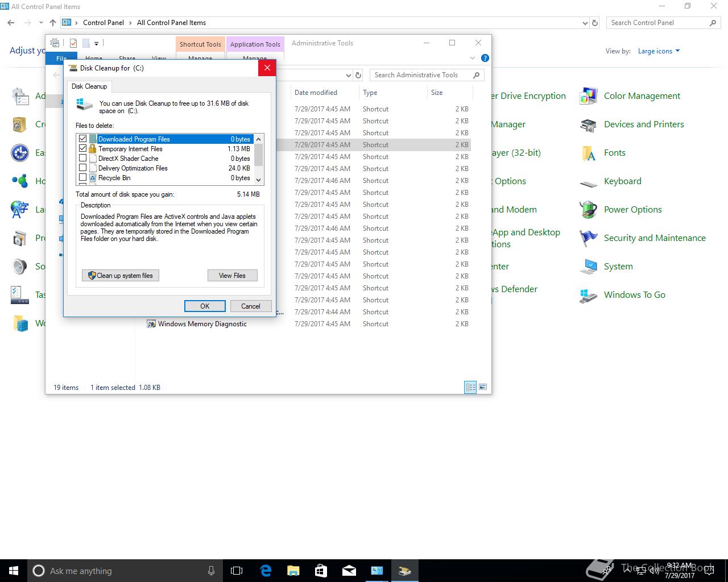The height and width of the screenshot is (582, 728).
Task: Open Control Panel address bar dropdown
Action: (x=585, y=23)
